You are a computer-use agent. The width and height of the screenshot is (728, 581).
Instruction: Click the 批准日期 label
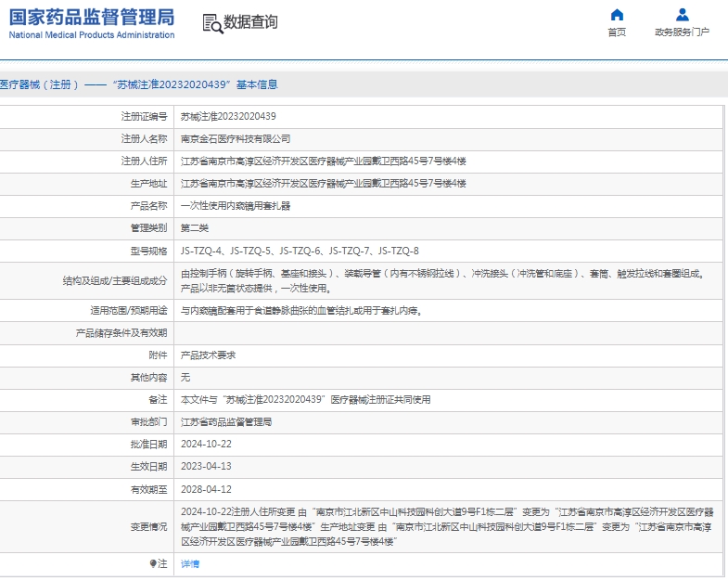pyautogui.click(x=148, y=445)
